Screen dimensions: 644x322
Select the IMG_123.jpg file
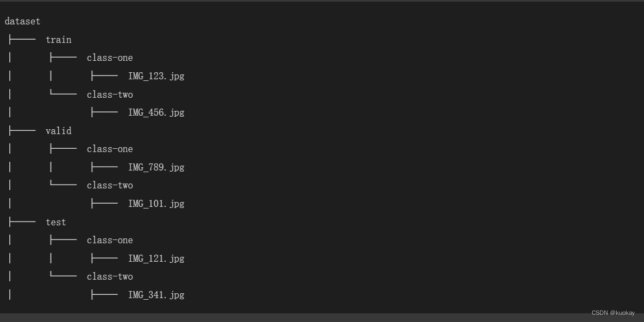pyautogui.click(x=156, y=77)
